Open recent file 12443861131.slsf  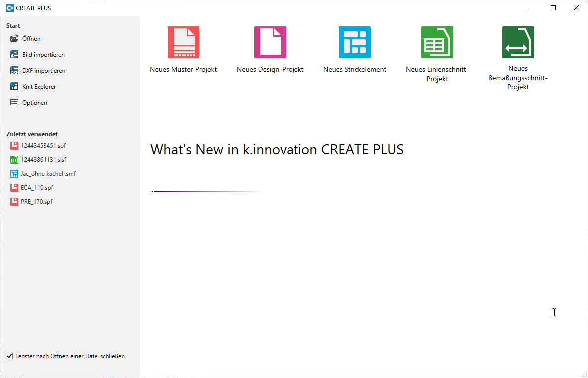(43, 160)
